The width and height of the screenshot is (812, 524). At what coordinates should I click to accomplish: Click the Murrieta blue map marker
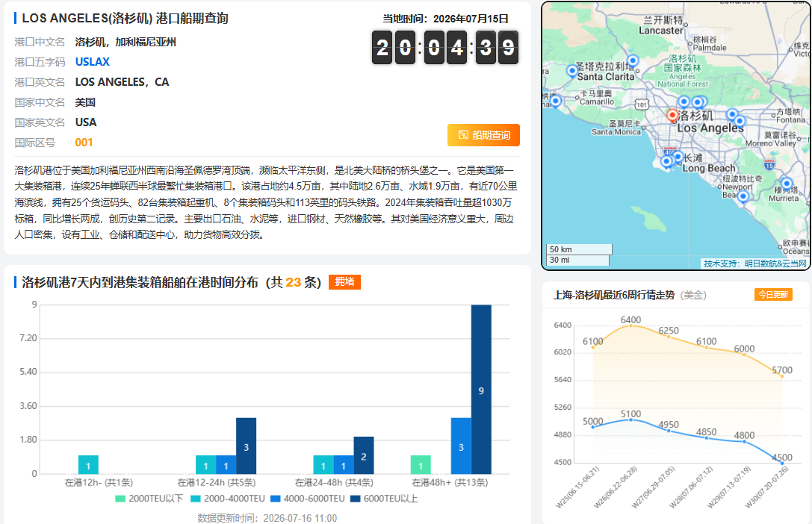[787, 183]
